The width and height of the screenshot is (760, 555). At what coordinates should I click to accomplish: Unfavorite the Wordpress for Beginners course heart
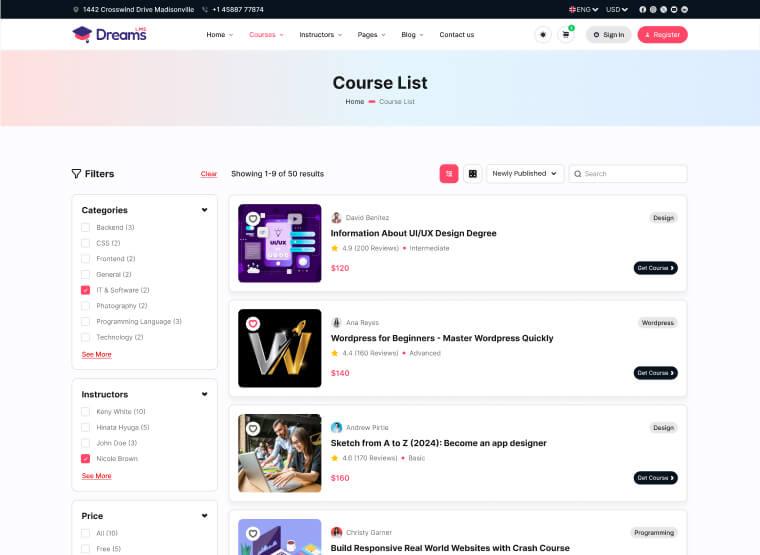(x=253, y=323)
